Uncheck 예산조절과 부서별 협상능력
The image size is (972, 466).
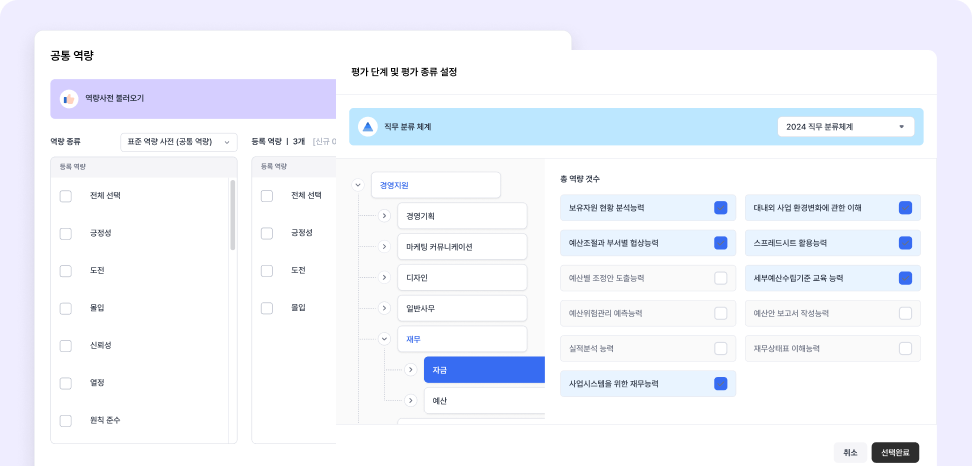[720, 243]
